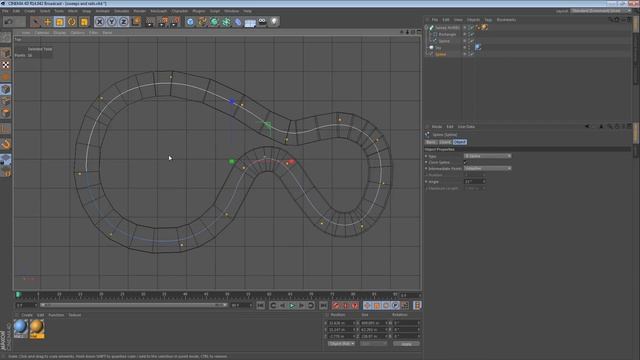The width and height of the screenshot is (640, 360).
Task: Open the MoGraph menu
Action: pos(158,11)
